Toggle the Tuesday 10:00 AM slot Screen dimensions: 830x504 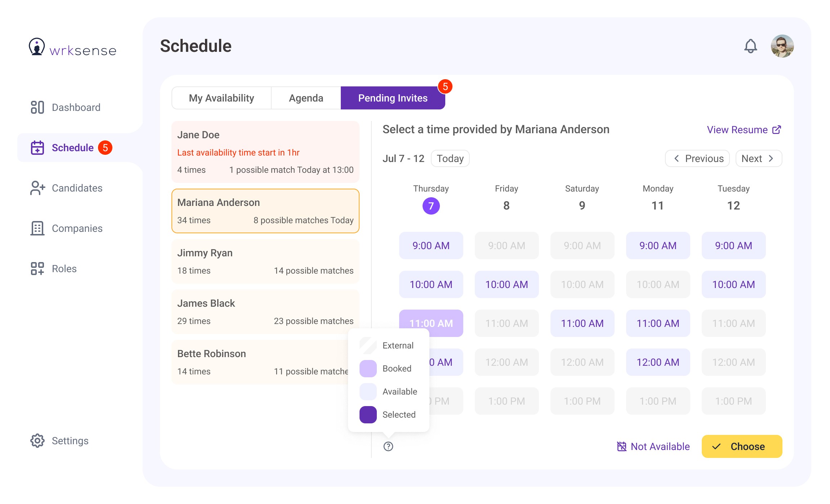[x=733, y=284]
